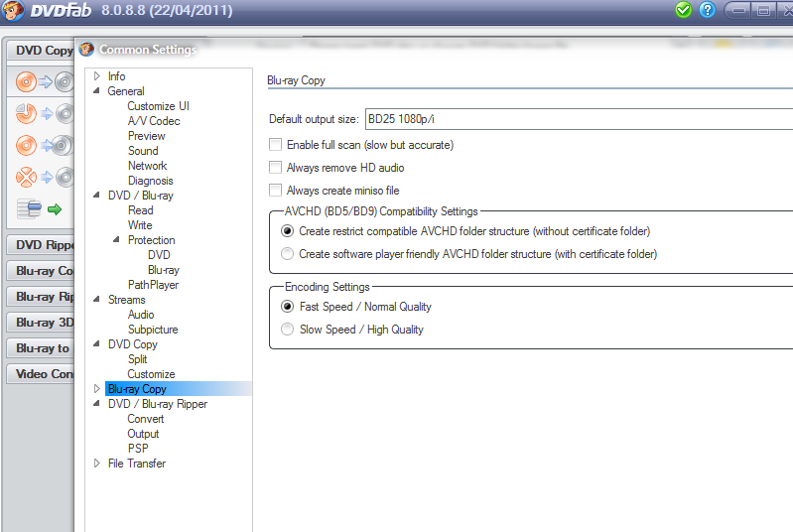This screenshot has width=793, height=532.
Task: Select the highlighted Blu-ray Copy tree item
Action: tap(178, 389)
